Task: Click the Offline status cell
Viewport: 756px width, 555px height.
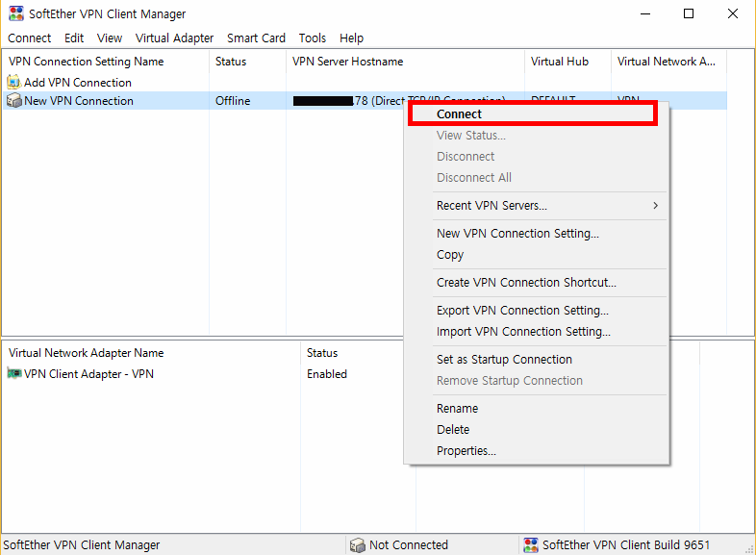Action: pos(233,101)
